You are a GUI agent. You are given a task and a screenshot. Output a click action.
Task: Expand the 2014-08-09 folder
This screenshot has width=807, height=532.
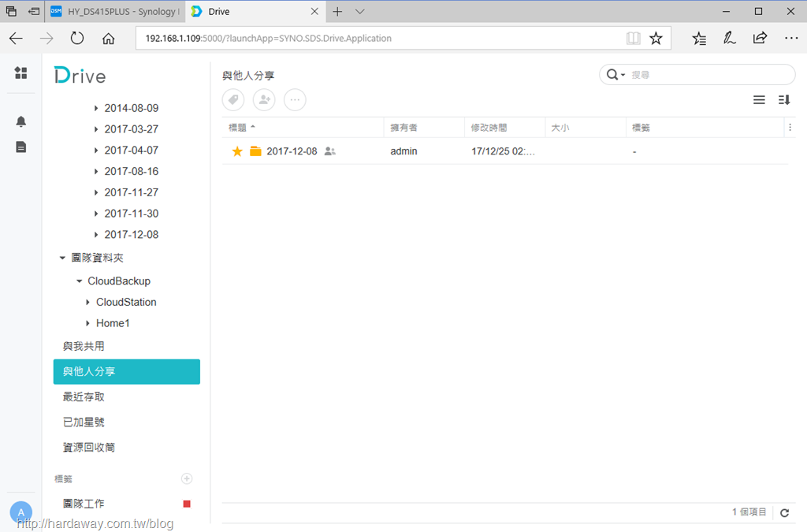point(95,108)
